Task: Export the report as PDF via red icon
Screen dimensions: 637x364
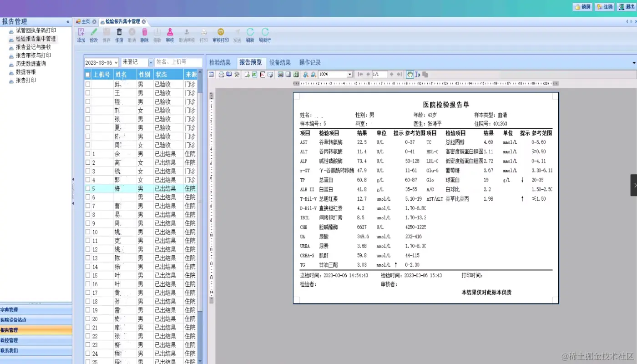Action: point(263,75)
